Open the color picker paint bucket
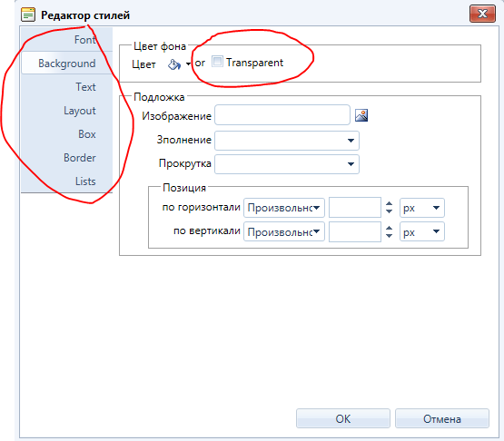 pyautogui.click(x=173, y=64)
